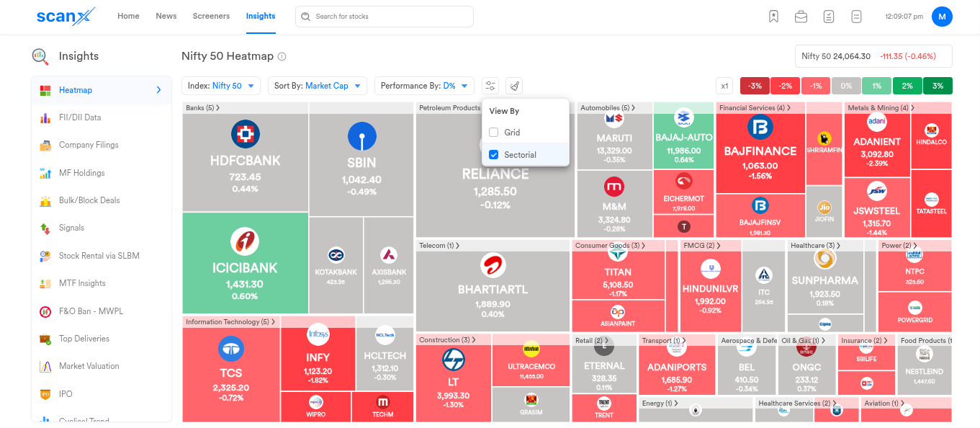Image resolution: width=980 pixels, height=428 pixels.
Task: Select the INFY tile
Action: (x=318, y=359)
